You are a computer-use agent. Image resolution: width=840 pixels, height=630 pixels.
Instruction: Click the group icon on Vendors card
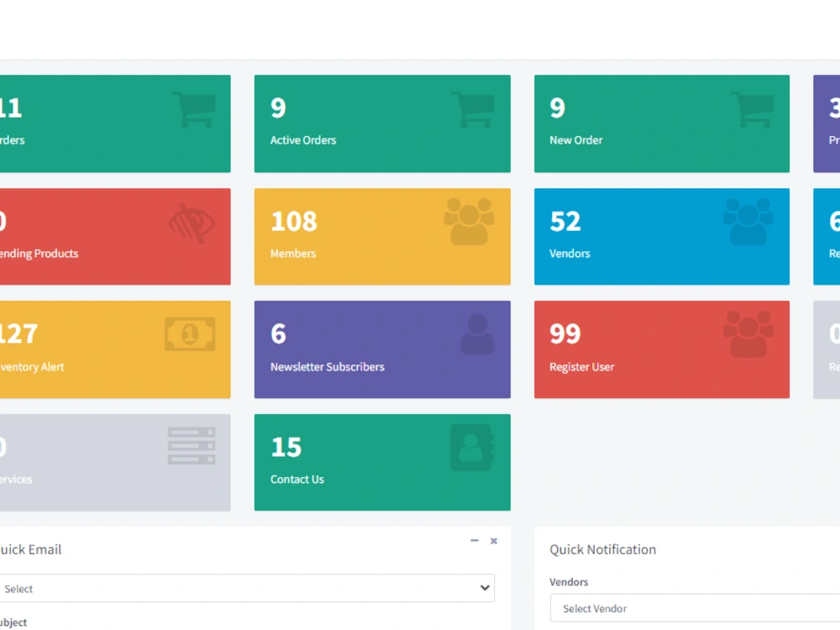[748, 222]
